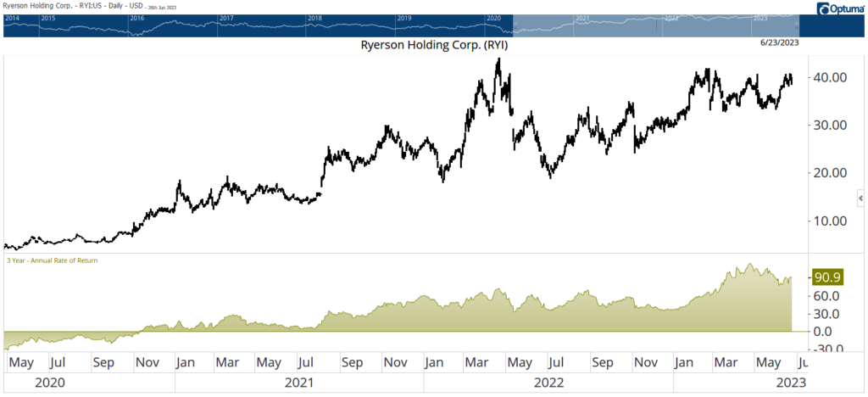
Task: Click the Ryerson Holding Corp. (RYI) chart title
Action: pos(433,47)
